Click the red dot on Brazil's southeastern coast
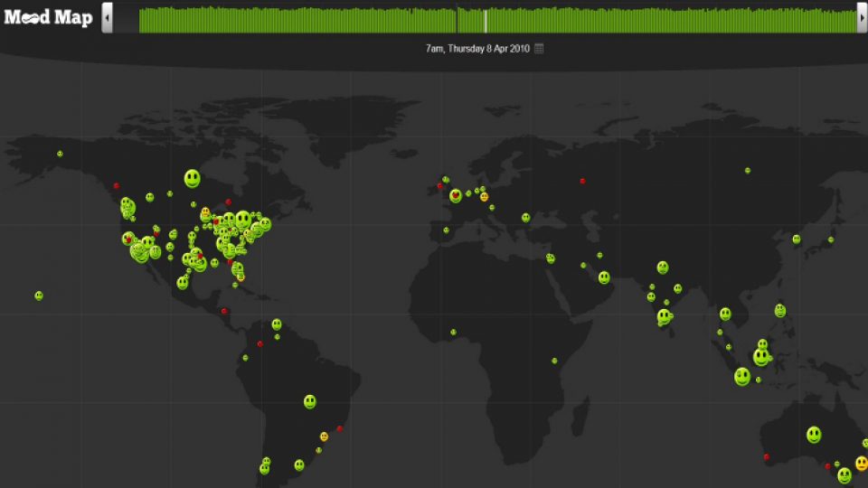This screenshot has width=868, height=488. pyautogui.click(x=339, y=428)
